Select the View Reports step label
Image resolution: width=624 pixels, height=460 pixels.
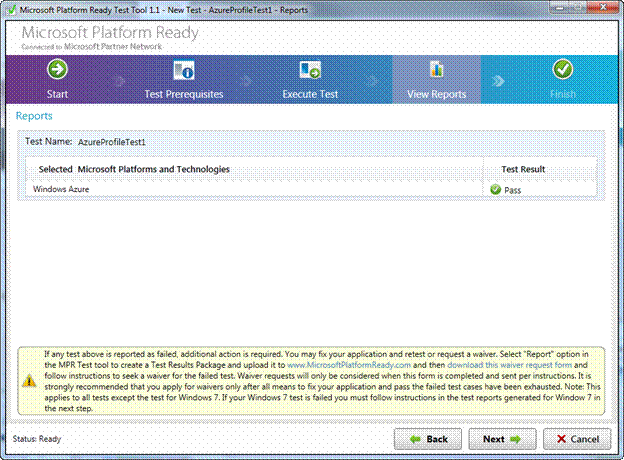click(437, 94)
